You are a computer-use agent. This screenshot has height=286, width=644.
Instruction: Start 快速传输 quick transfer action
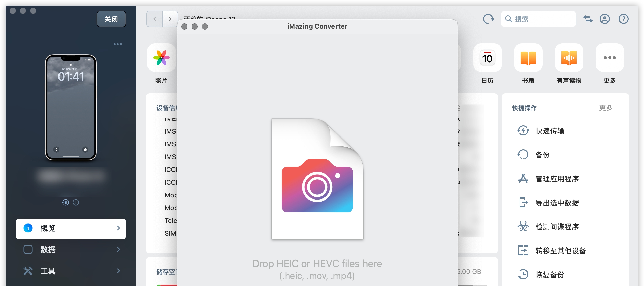point(549,131)
